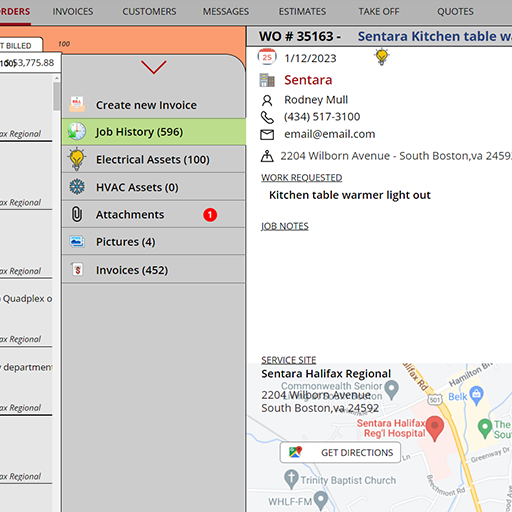
Task: Click the GET DIRECTIONS button
Action: click(x=340, y=452)
